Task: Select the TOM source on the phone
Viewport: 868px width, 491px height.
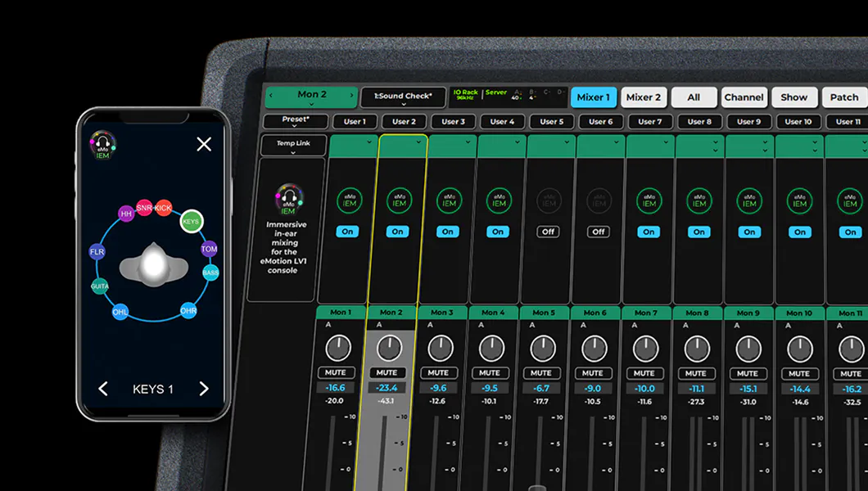Action: pyautogui.click(x=209, y=249)
